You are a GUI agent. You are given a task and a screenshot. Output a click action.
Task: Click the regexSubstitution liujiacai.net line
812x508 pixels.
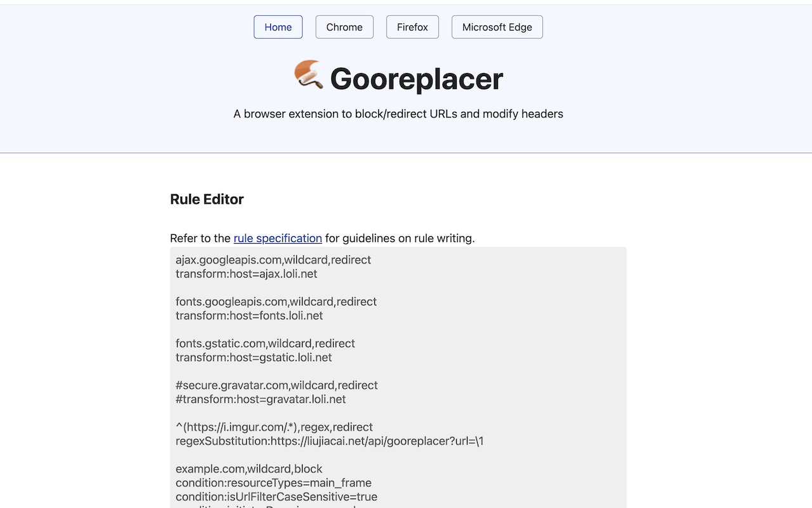tap(329, 441)
